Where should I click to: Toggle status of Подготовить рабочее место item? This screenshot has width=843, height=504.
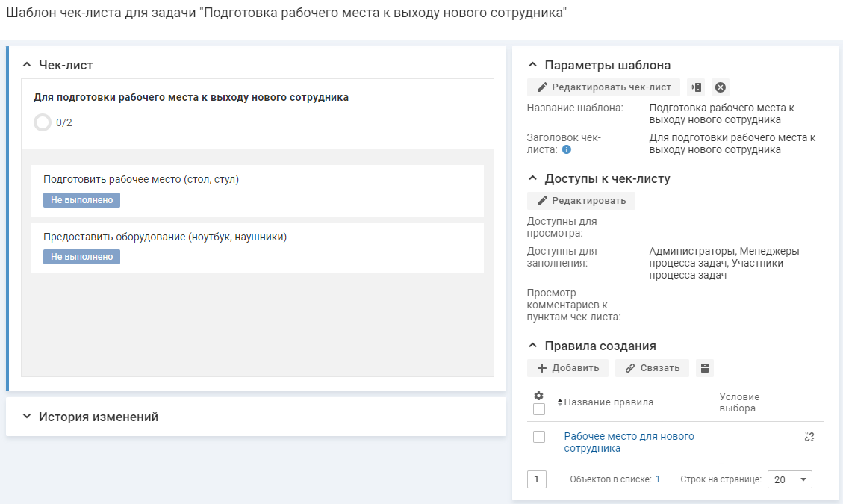[81, 200]
